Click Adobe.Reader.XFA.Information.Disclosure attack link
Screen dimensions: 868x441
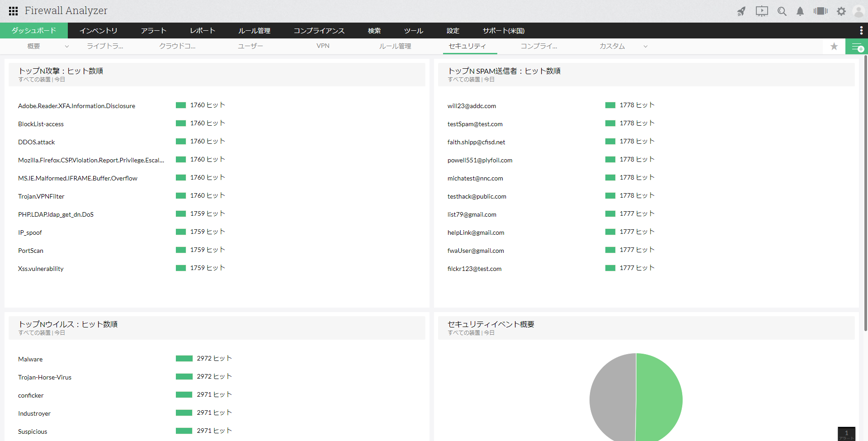pyautogui.click(x=77, y=106)
